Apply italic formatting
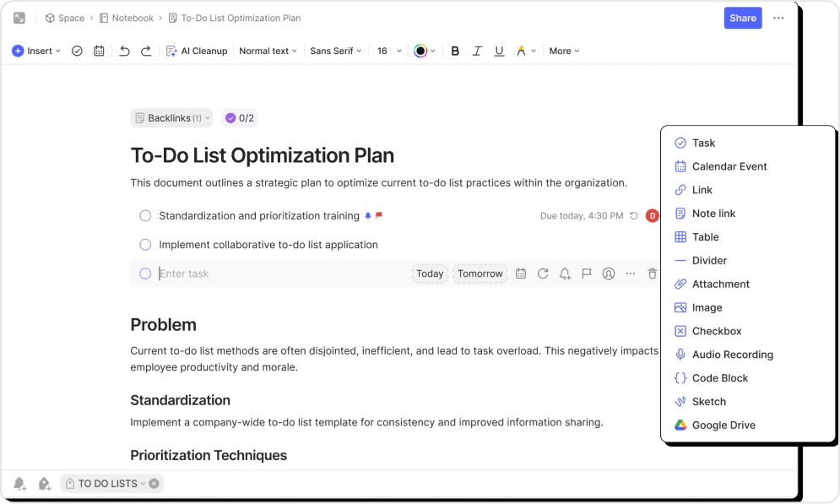This screenshot has width=840, height=504. pyautogui.click(x=477, y=51)
